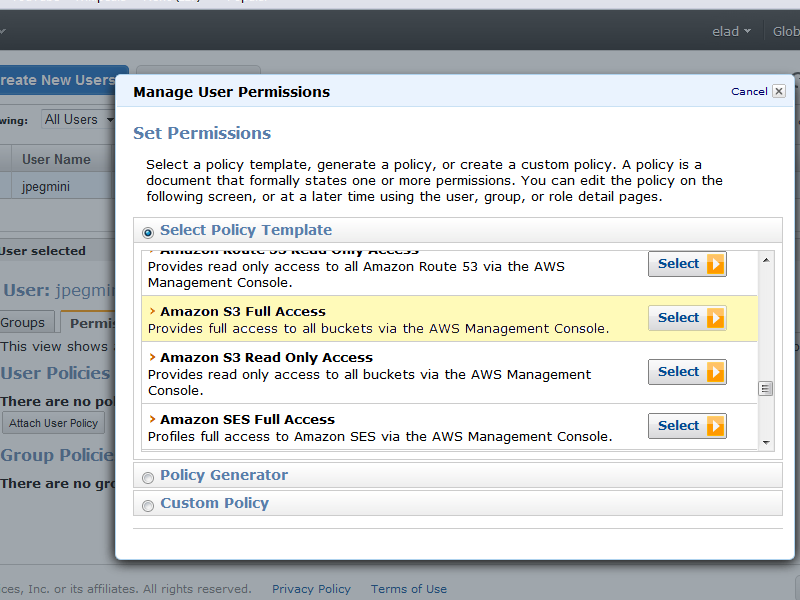Switch to the Permissions tab
The height and width of the screenshot is (600, 800).
(89, 322)
